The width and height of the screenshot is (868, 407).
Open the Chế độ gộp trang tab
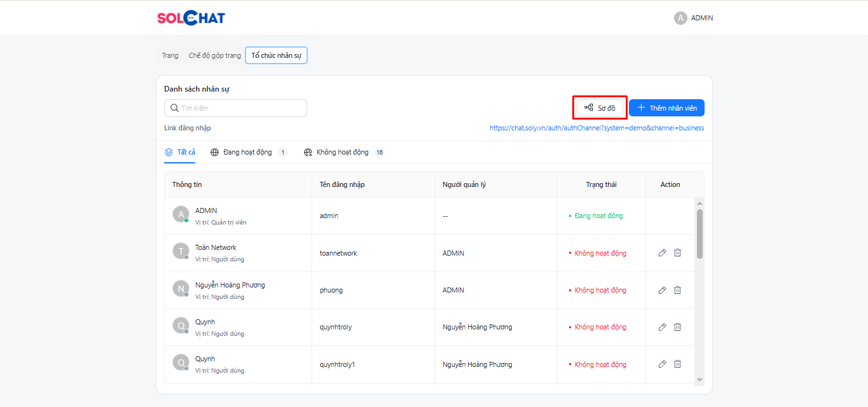coord(215,56)
